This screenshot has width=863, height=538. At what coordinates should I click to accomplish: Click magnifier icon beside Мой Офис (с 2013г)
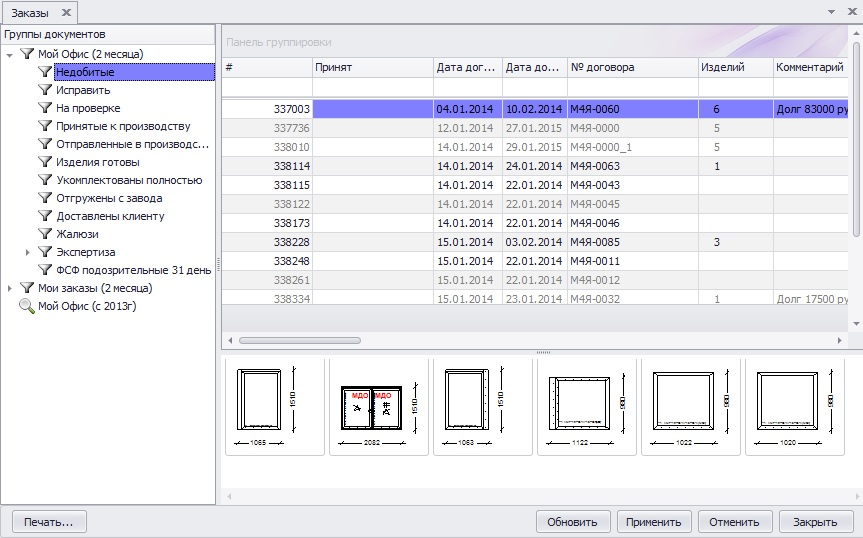click(x=27, y=306)
